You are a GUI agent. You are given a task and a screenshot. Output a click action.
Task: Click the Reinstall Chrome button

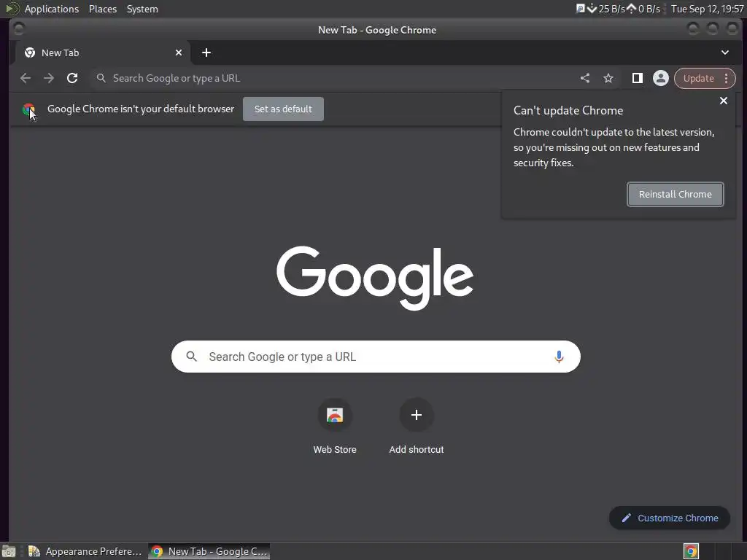pyautogui.click(x=675, y=194)
